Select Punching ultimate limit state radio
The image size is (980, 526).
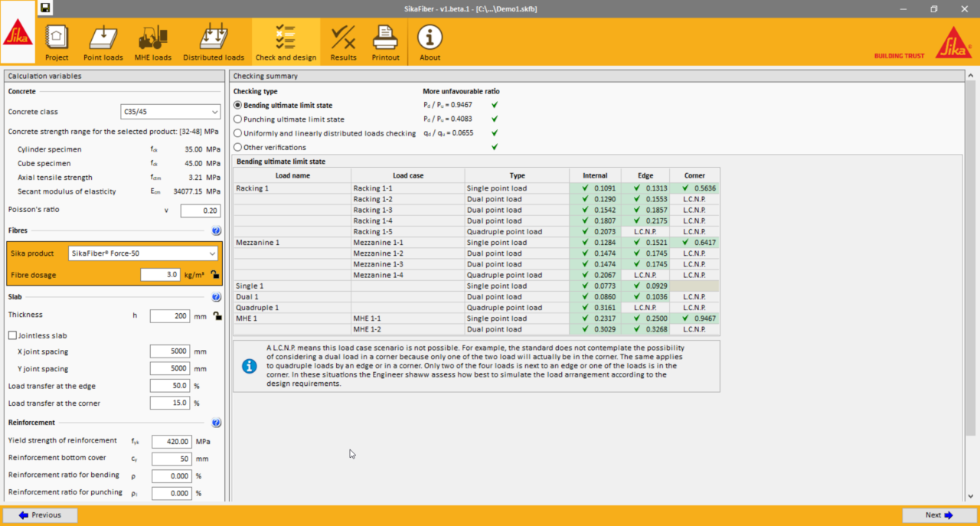(x=237, y=119)
